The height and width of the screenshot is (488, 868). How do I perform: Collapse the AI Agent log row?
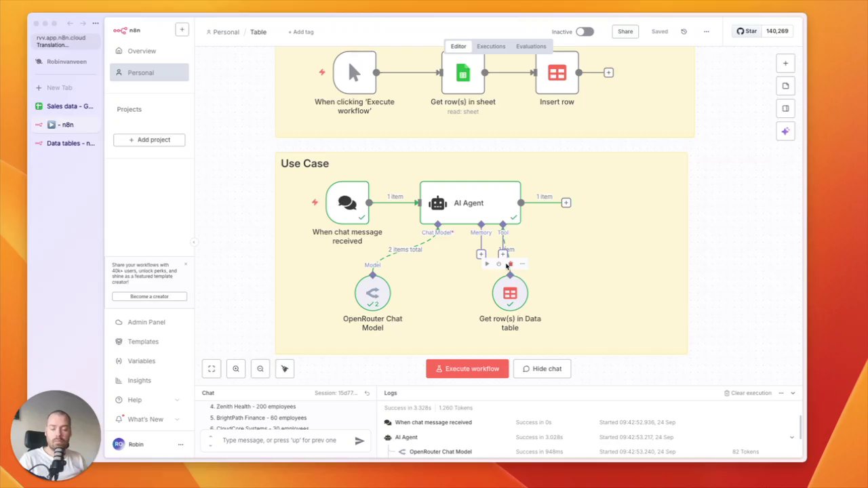click(x=792, y=437)
